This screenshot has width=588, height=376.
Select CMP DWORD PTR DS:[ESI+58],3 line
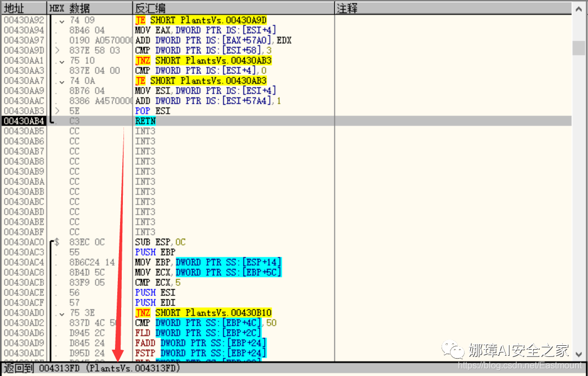click(x=203, y=50)
